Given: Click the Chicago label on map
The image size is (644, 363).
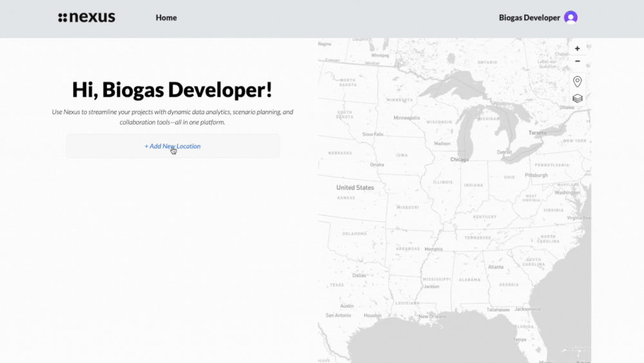Looking at the screenshot, I should [459, 159].
